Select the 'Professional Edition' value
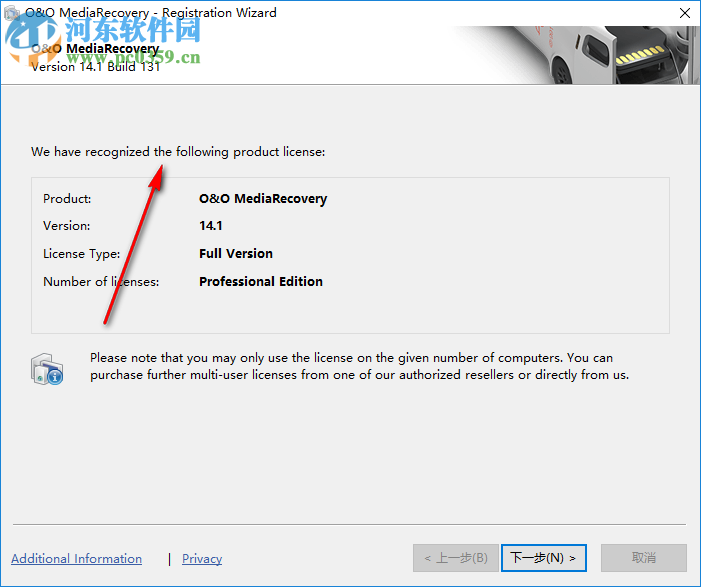 (x=261, y=282)
